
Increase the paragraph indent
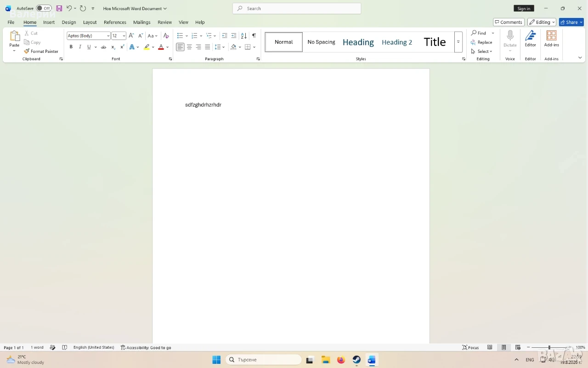click(x=234, y=36)
